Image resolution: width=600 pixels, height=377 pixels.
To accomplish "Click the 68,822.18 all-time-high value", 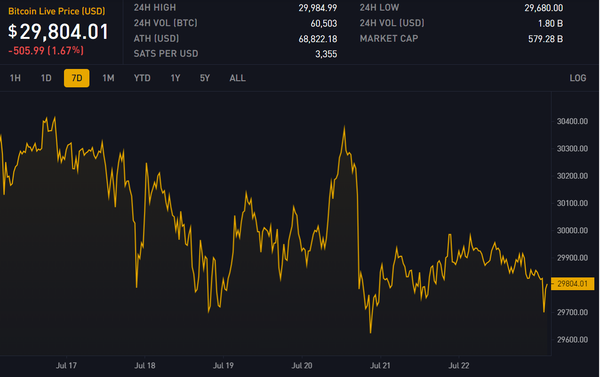I will click(318, 39).
